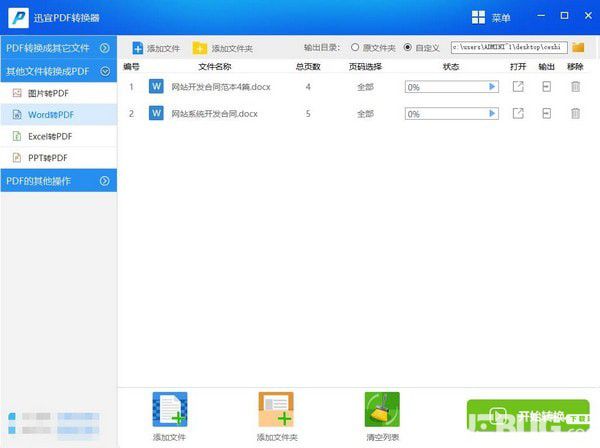Click the large 添加文件 button at bottom
The height and width of the screenshot is (448, 600).
click(x=170, y=409)
